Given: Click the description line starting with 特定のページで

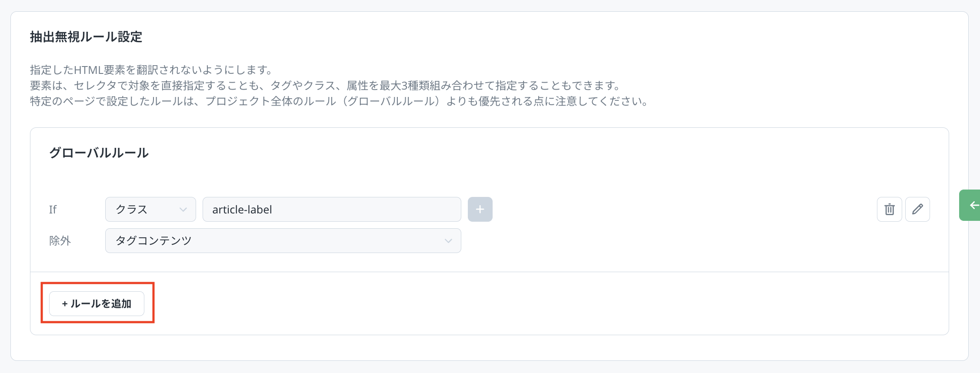Looking at the screenshot, I should 339,101.
